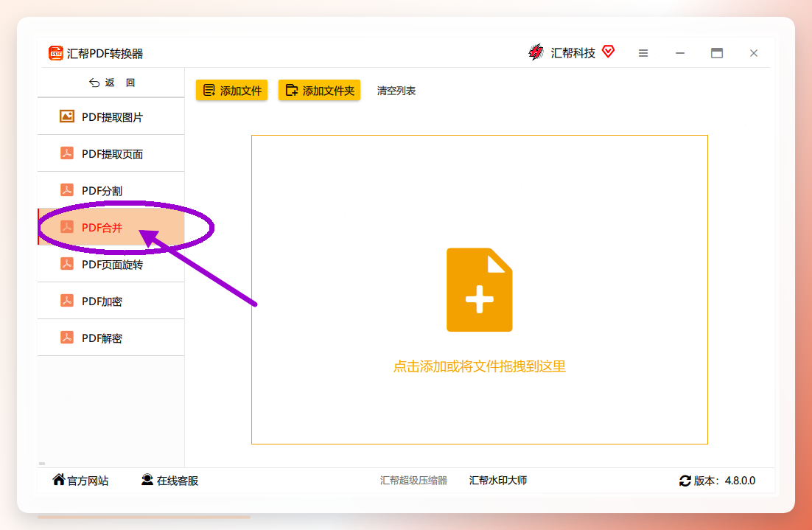The width and height of the screenshot is (812, 530).
Task: Open the PDF加密 option
Action: (111, 301)
